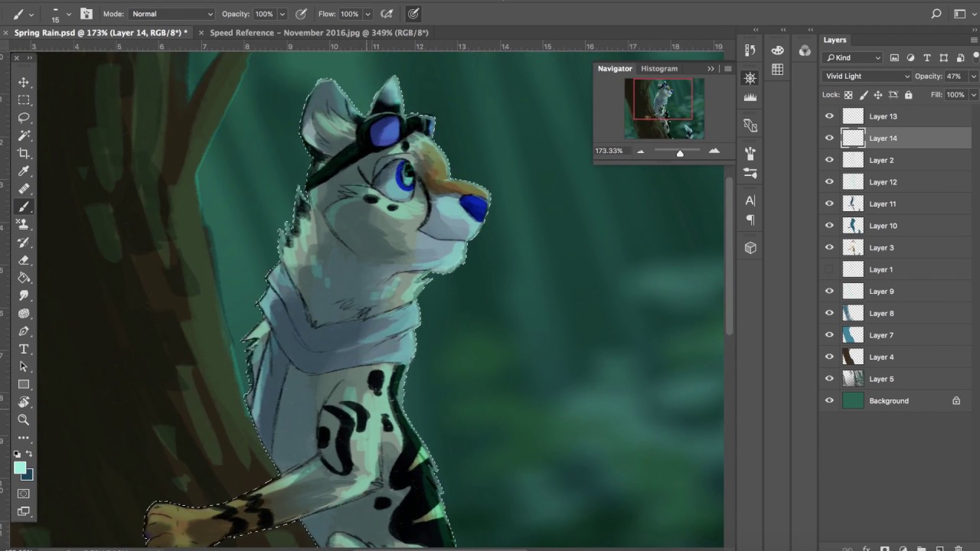Select the Rectangular Marquee tool

pos(24,100)
